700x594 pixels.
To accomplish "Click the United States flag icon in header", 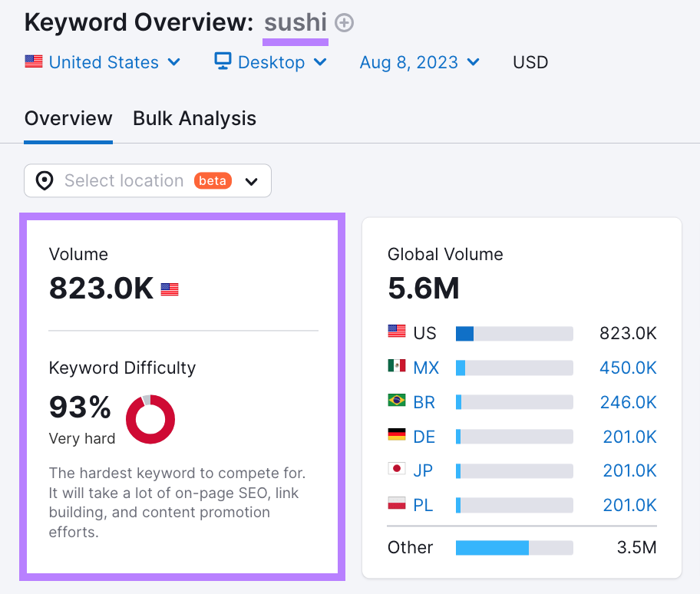I will pyautogui.click(x=34, y=61).
